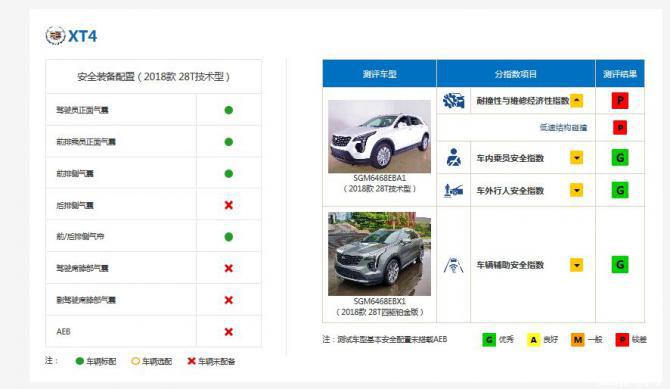Viewport: 670px width, 389px height.
Task: Click the 副驾驶席膝部气囊 row label
Action: coord(86,300)
